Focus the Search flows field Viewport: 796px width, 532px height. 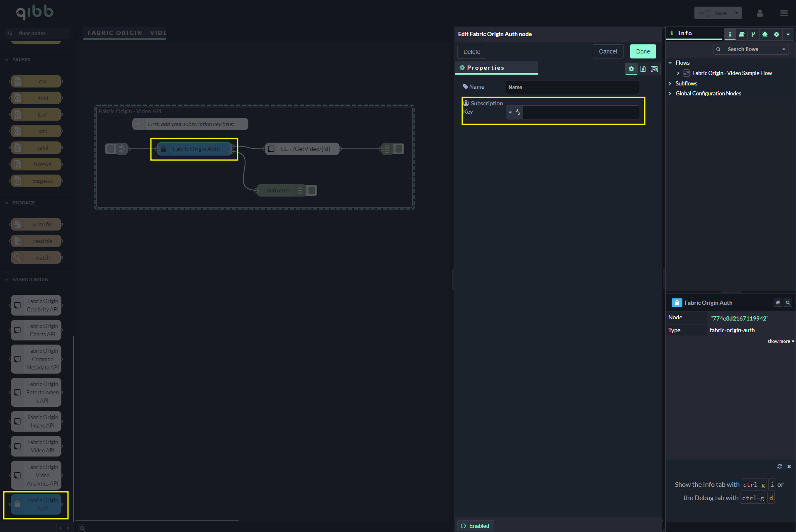click(750, 49)
